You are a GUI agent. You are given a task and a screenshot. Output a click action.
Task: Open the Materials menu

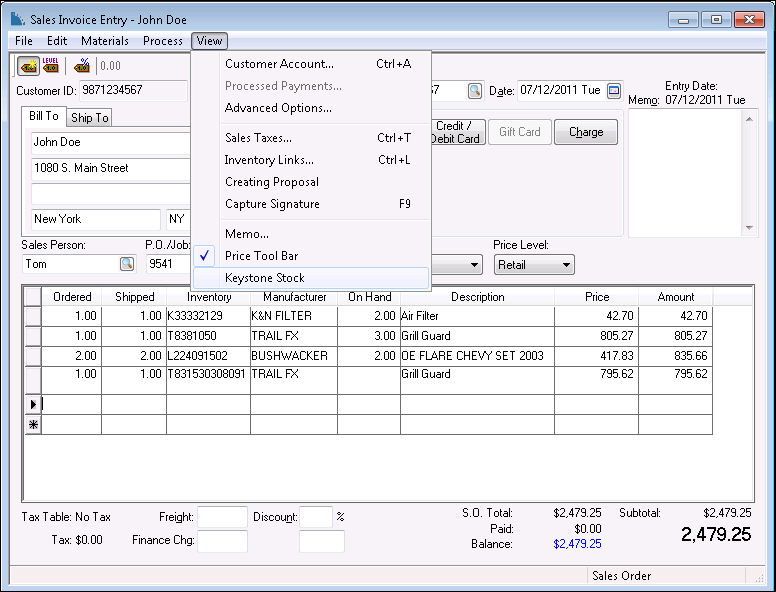click(x=104, y=41)
